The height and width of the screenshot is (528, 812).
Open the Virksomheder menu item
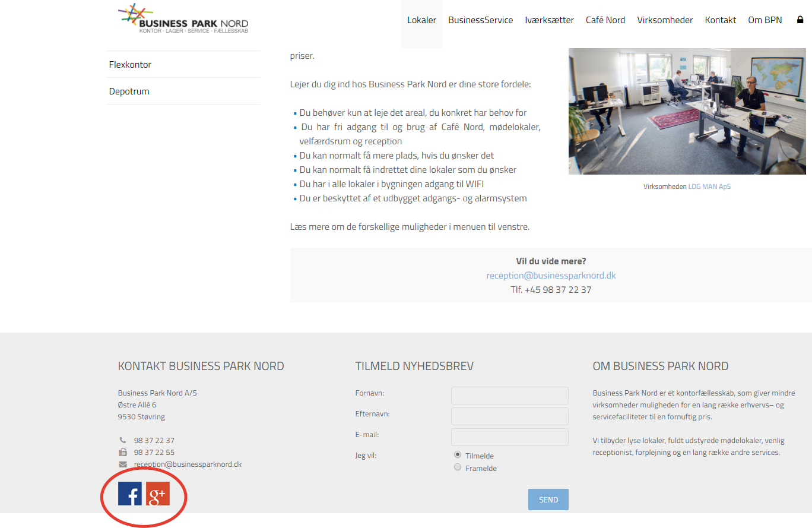tap(665, 20)
